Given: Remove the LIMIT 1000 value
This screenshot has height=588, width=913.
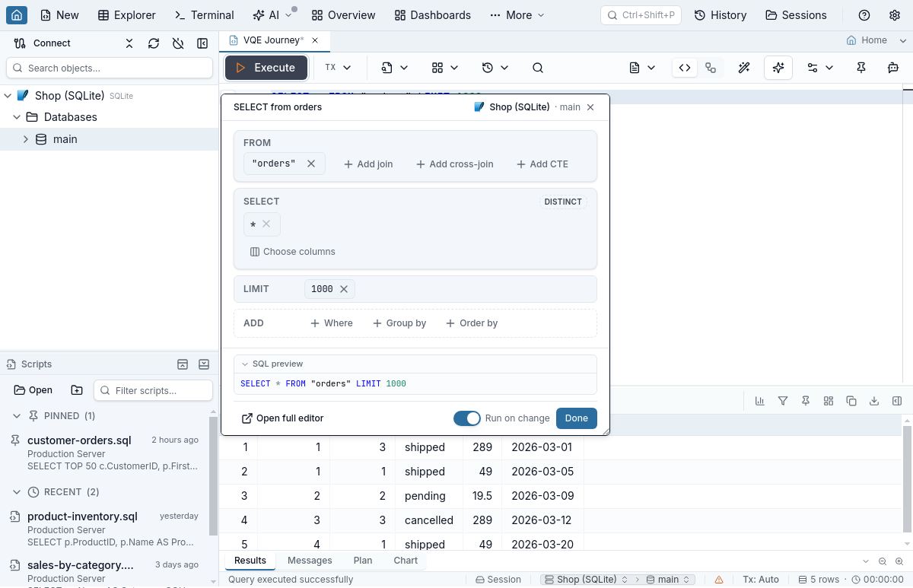Looking at the screenshot, I should 344,289.
